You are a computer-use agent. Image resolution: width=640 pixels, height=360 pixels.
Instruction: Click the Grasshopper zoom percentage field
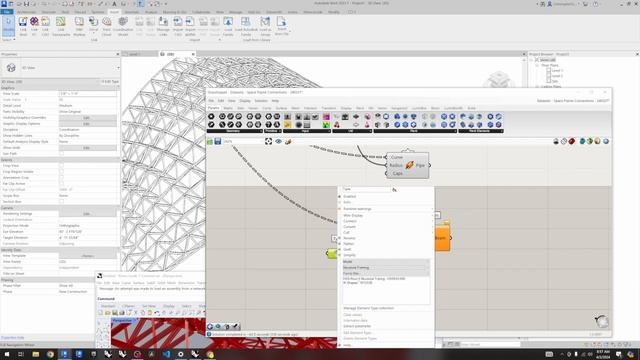pyautogui.click(x=243, y=142)
